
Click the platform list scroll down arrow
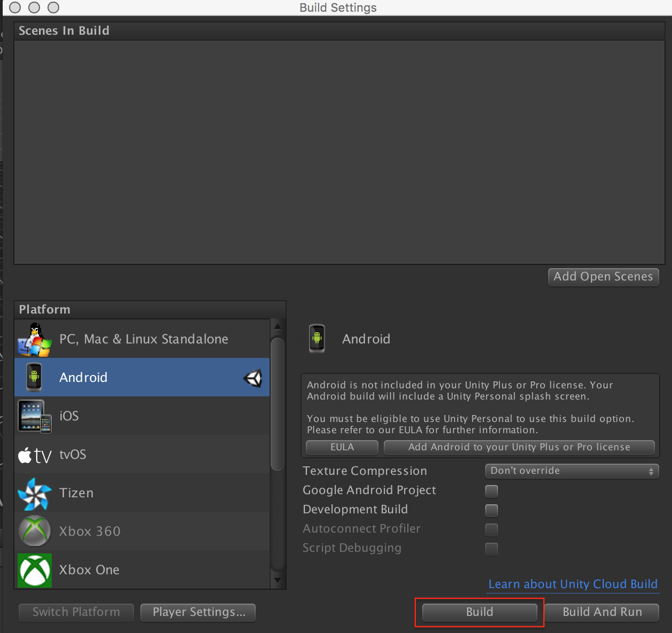[277, 580]
